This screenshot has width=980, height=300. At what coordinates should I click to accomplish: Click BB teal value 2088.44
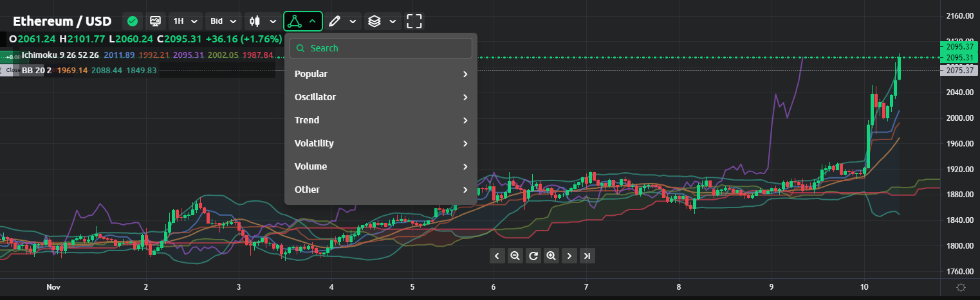[x=107, y=70]
